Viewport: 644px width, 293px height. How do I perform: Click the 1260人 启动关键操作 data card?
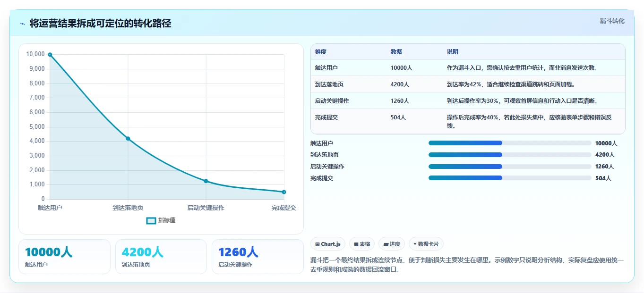[258, 257]
